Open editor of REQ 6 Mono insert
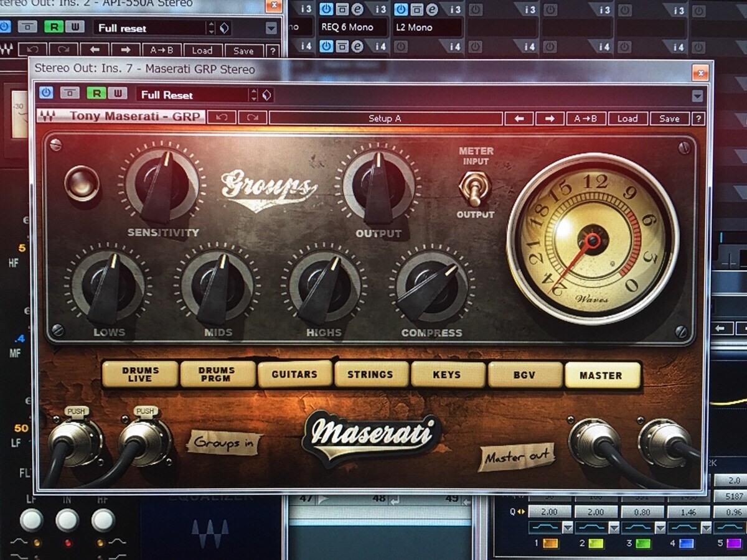This screenshot has height=560, width=747. coord(357,9)
